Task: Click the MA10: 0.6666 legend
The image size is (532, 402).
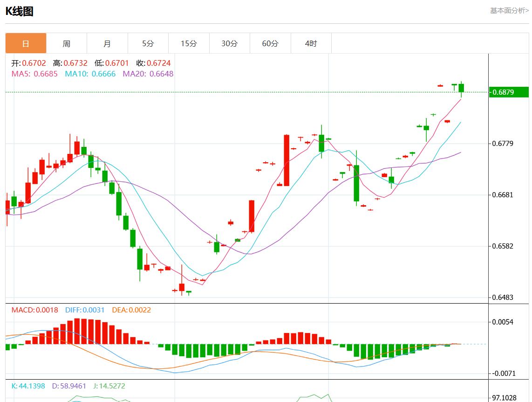Action: (90, 74)
